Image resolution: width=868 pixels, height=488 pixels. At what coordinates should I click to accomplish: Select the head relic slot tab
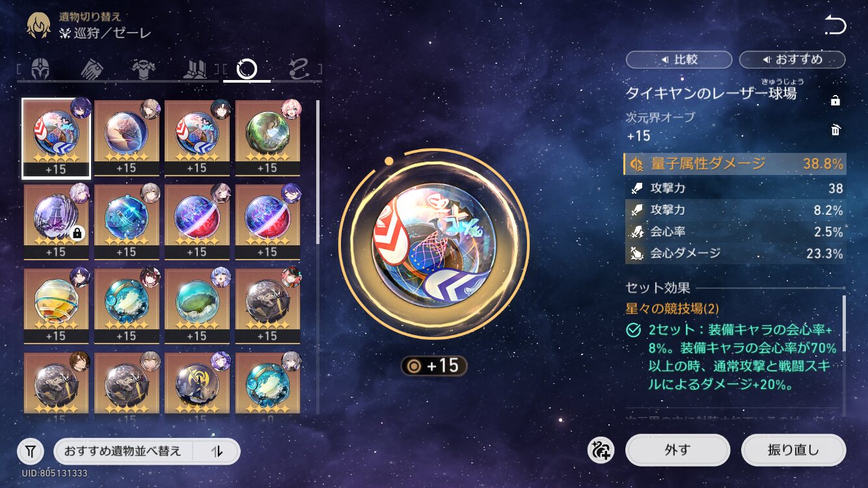tap(40, 68)
